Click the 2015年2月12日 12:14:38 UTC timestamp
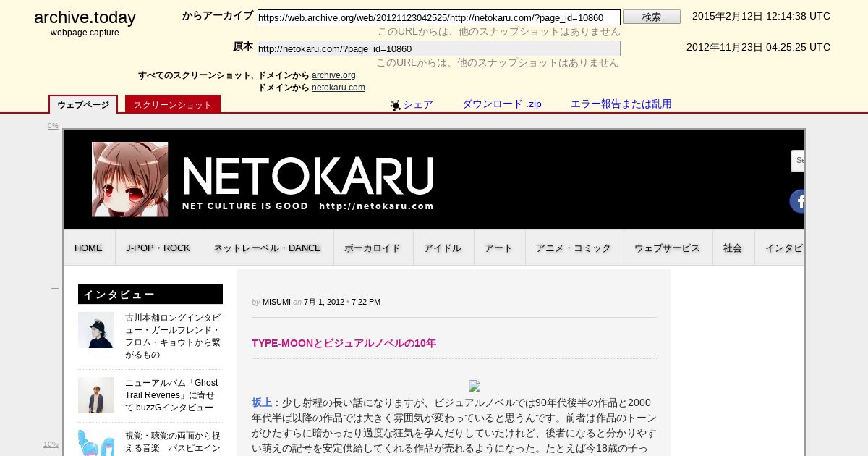Viewport: 868px width, 456px height. click(x=761, y=16)
